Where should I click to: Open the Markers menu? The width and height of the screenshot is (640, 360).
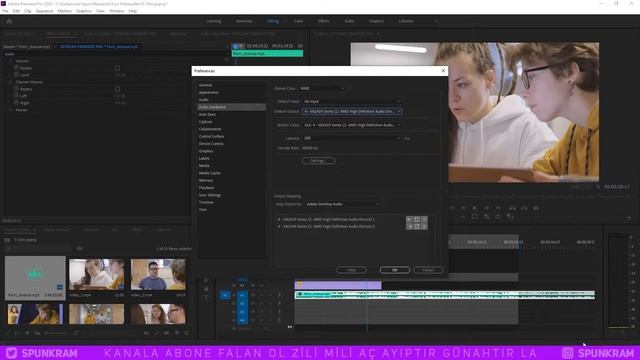click(64, 11)
